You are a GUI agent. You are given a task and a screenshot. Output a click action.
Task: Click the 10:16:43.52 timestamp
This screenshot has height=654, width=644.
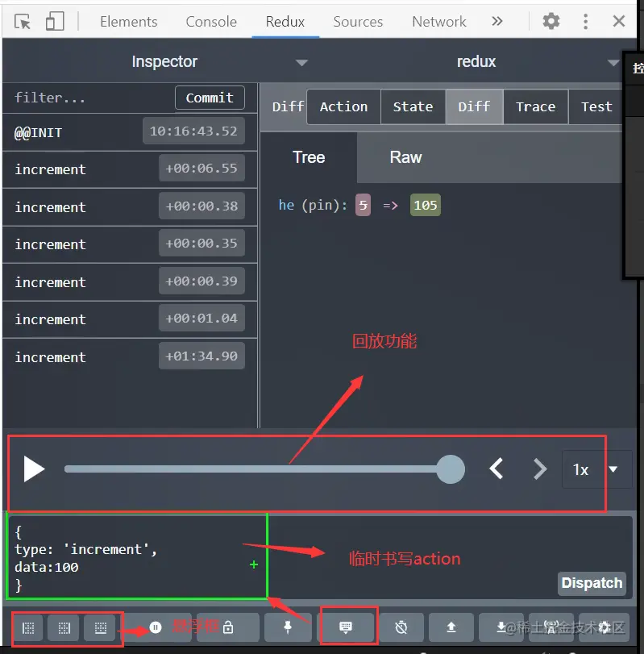[193, 131]
